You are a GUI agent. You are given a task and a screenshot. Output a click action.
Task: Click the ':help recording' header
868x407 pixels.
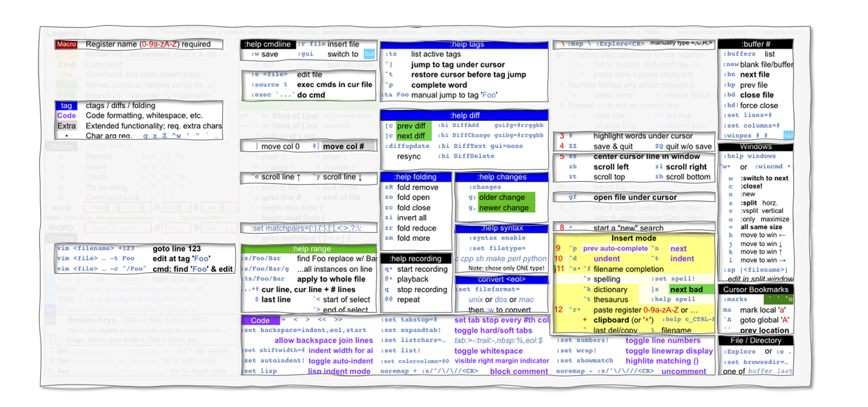[415, 259]
